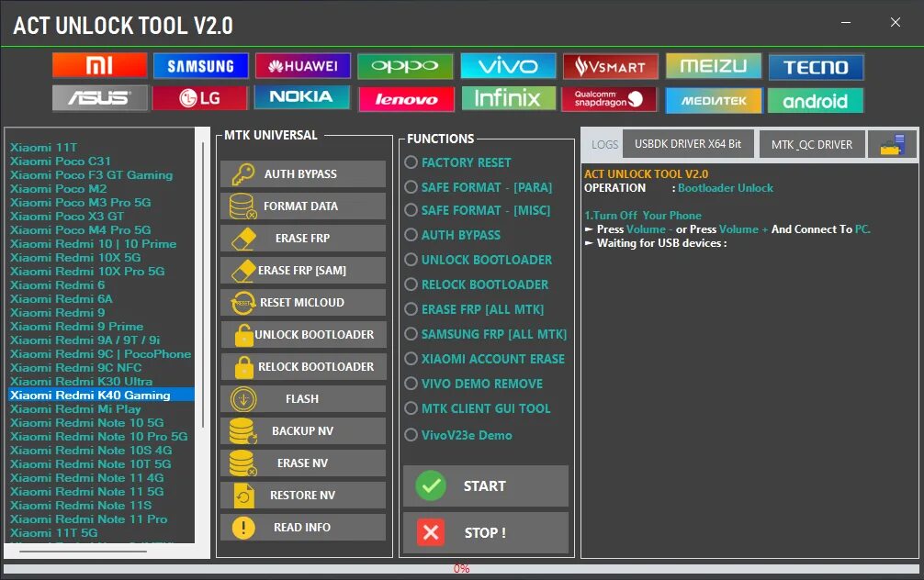Select VivoV23e Demo radio option
This screenshot has height=580, width=924.
click(411, 435)
